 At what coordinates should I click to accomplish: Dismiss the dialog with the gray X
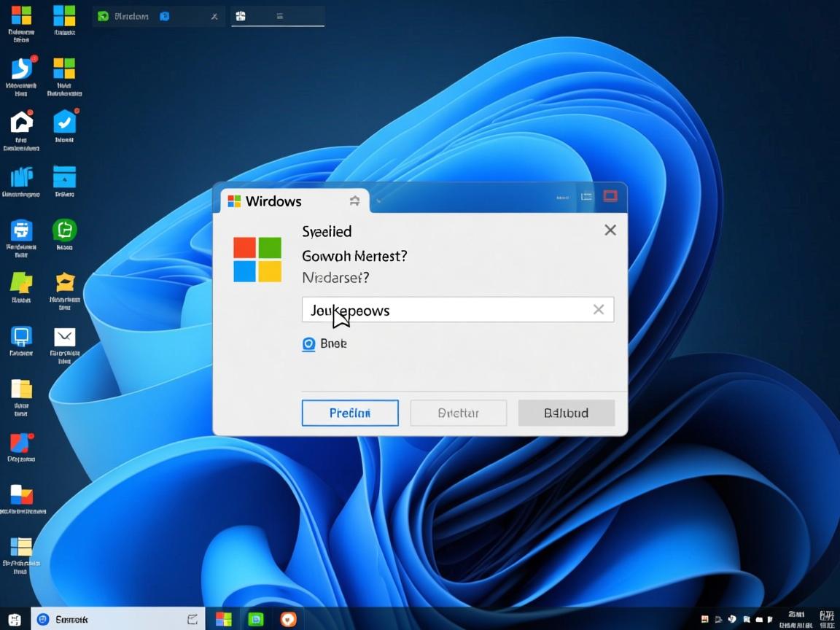[610, 230]
